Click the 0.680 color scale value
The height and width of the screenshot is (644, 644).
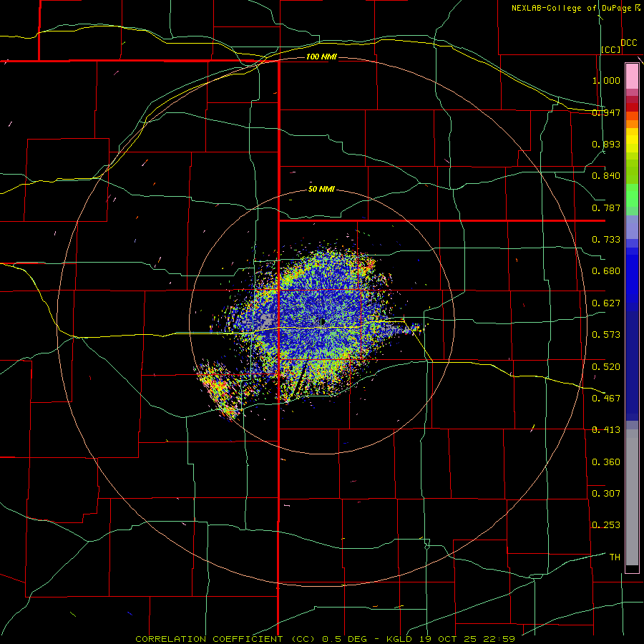coord(606,271)
